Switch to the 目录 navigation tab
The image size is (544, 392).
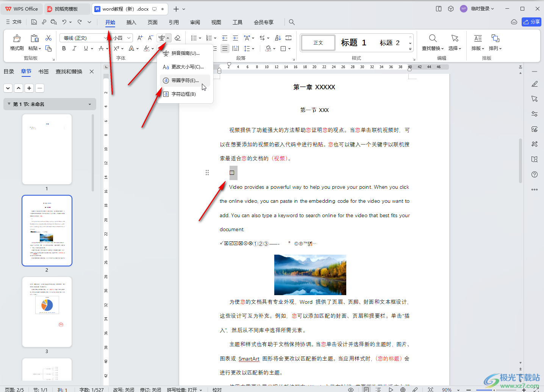9,72
